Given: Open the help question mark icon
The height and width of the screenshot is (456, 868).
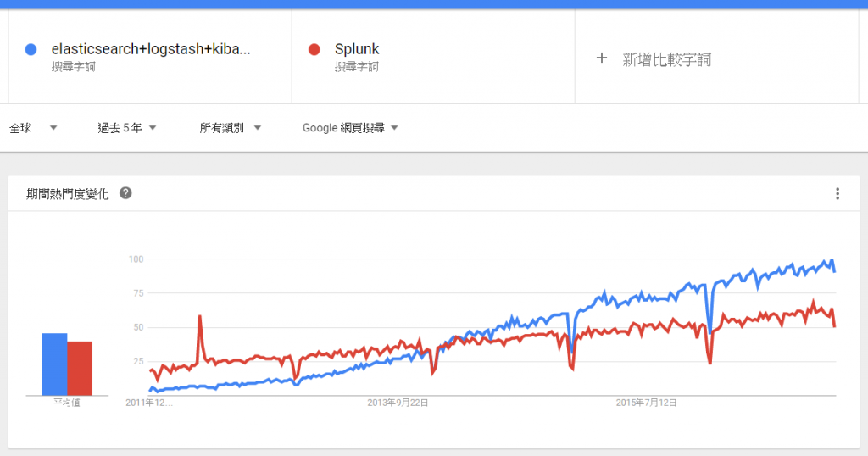Looking at the screenshot, I should (125, 193).
